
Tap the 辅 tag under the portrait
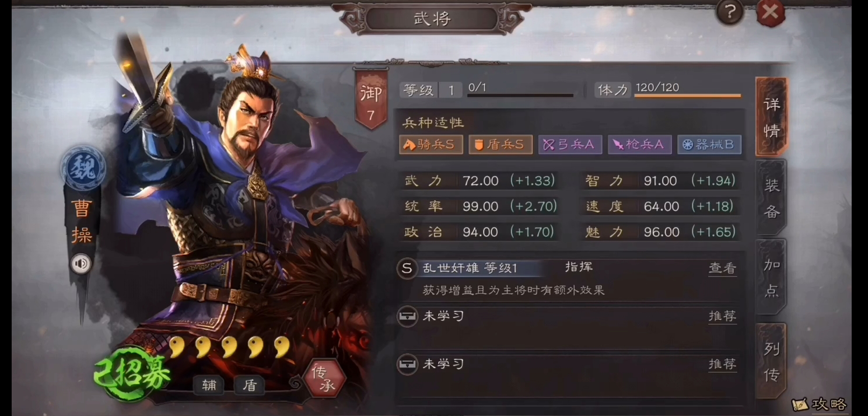click(x=209, y=385)
